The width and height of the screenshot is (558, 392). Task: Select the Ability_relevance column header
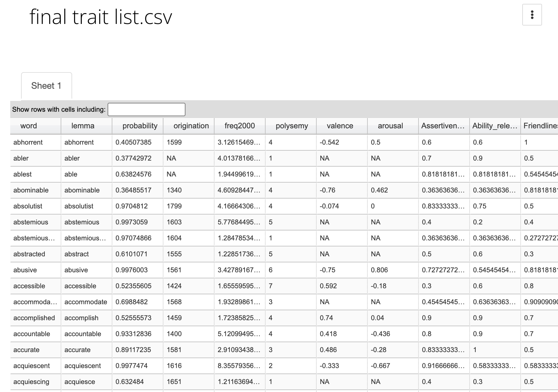coord(494,126)
